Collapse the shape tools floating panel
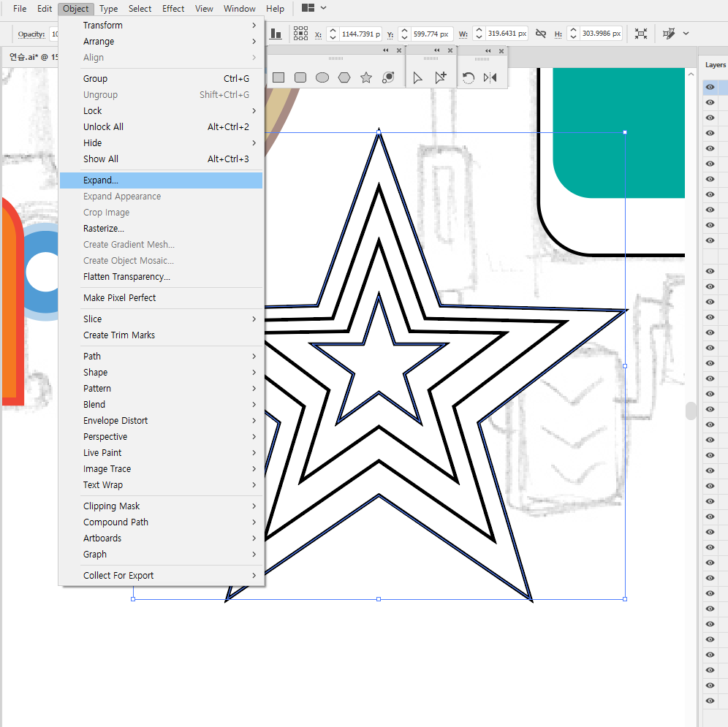728x727 pixels. click(386, 50)
